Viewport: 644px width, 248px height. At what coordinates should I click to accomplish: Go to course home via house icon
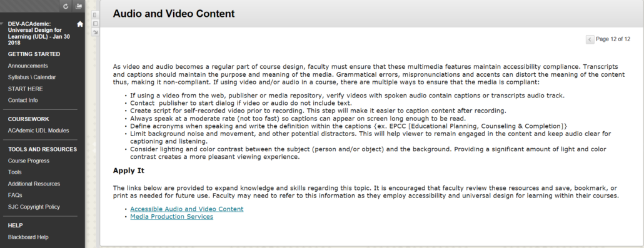coord(80,24)
